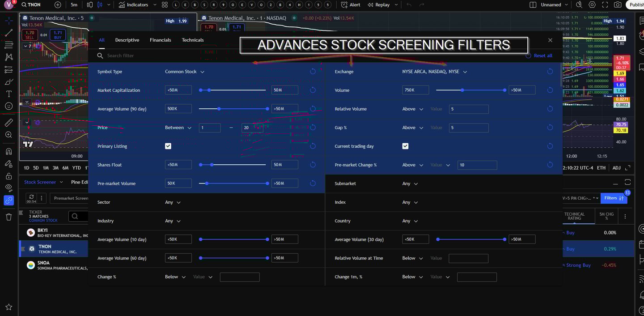Click the redo arrow in top toolbar
Image resolution: width=644 pixels, height=316 pixels.
click(x=422, y=4)
